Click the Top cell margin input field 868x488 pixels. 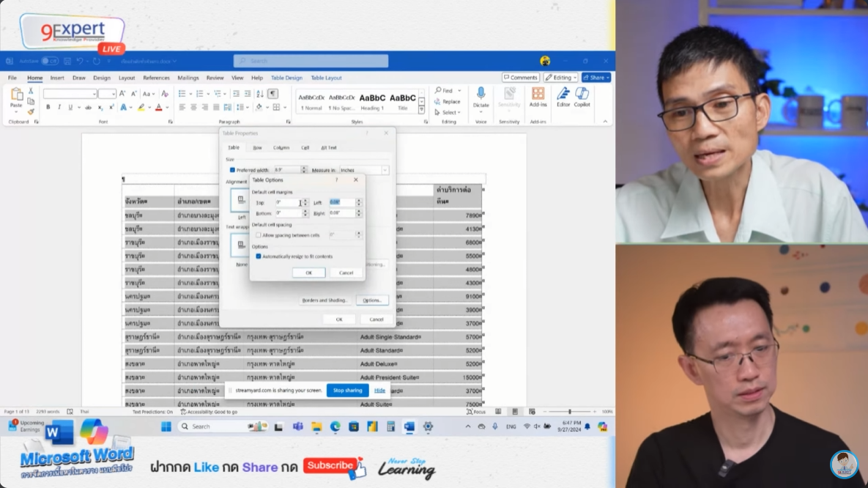286,202
